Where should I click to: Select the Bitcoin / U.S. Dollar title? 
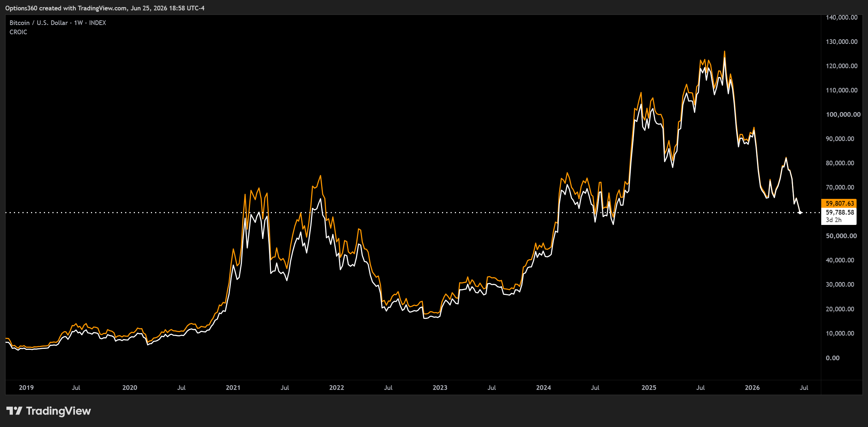(39, 23)
